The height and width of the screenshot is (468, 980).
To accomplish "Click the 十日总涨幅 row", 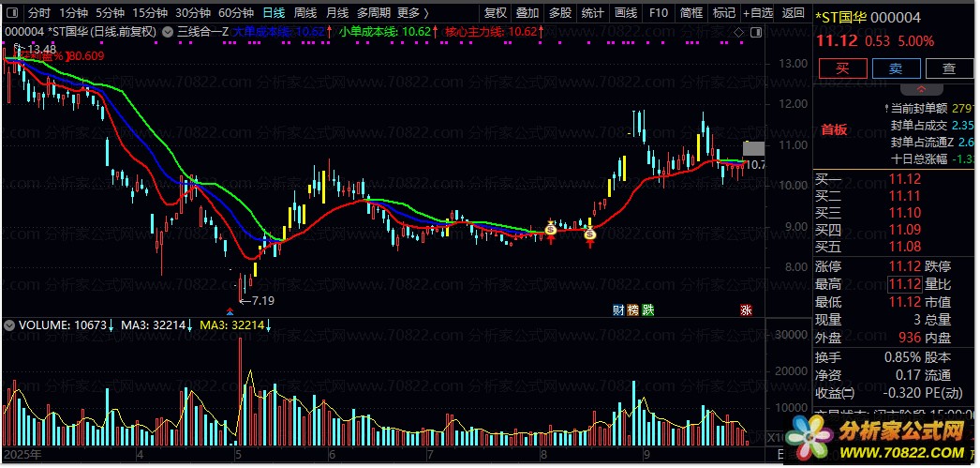I will pos(932,159).
